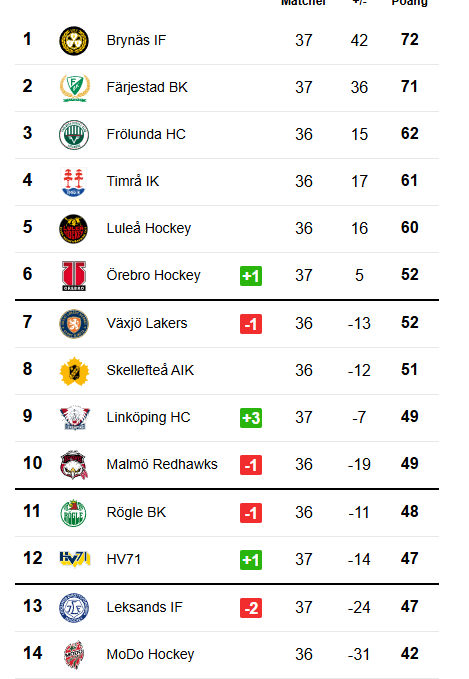
Task: Open the Frölunda HC logo
Action: (x=74, y=135)
